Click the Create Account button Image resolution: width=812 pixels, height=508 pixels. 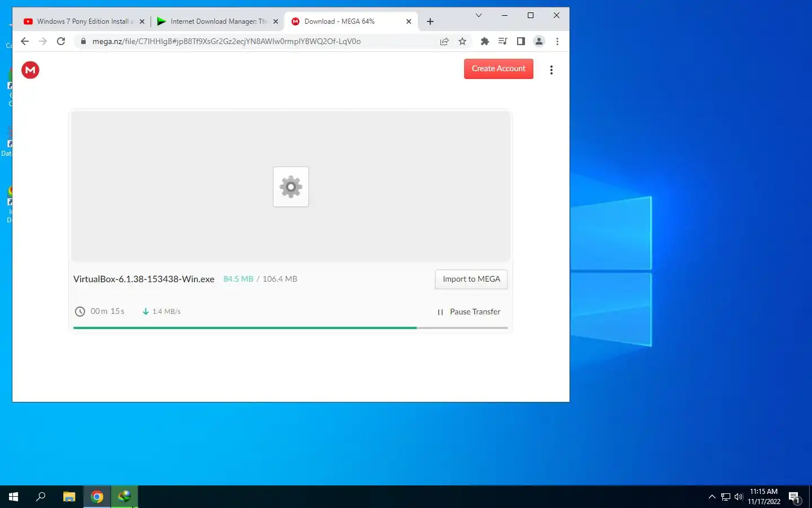[498, 69]
